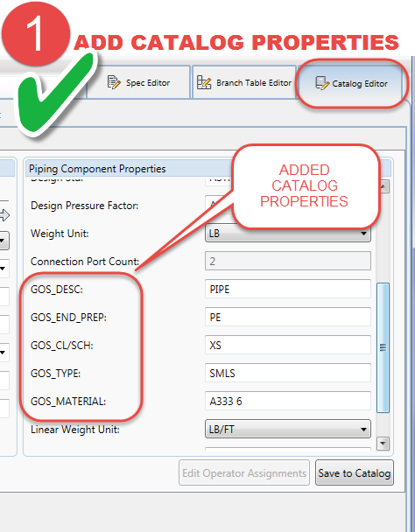
Task: Click the Spec Editor tab icon
Action: (x=114, y=82)
